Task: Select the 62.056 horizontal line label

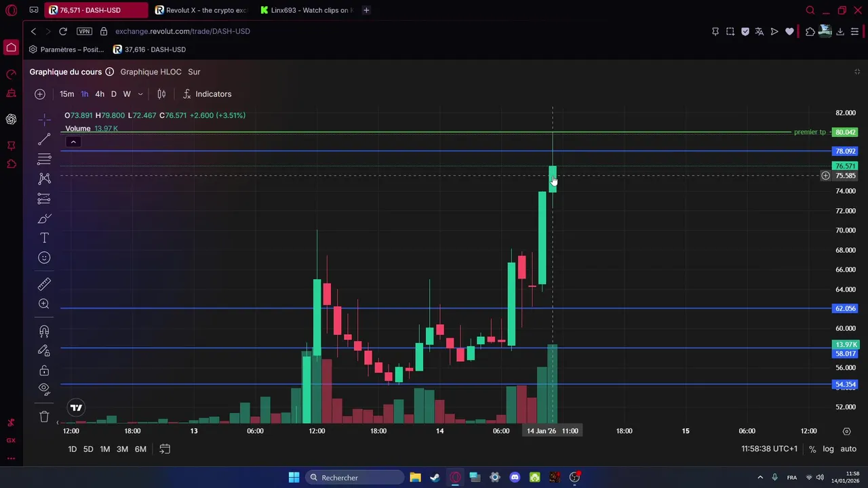Action: tap(846, 308)
